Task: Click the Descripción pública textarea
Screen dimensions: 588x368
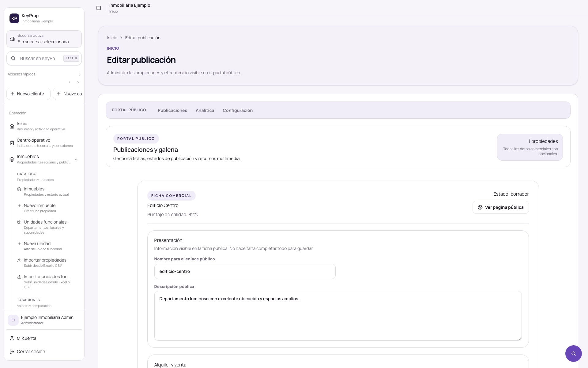Action: [x=338, y=316]
